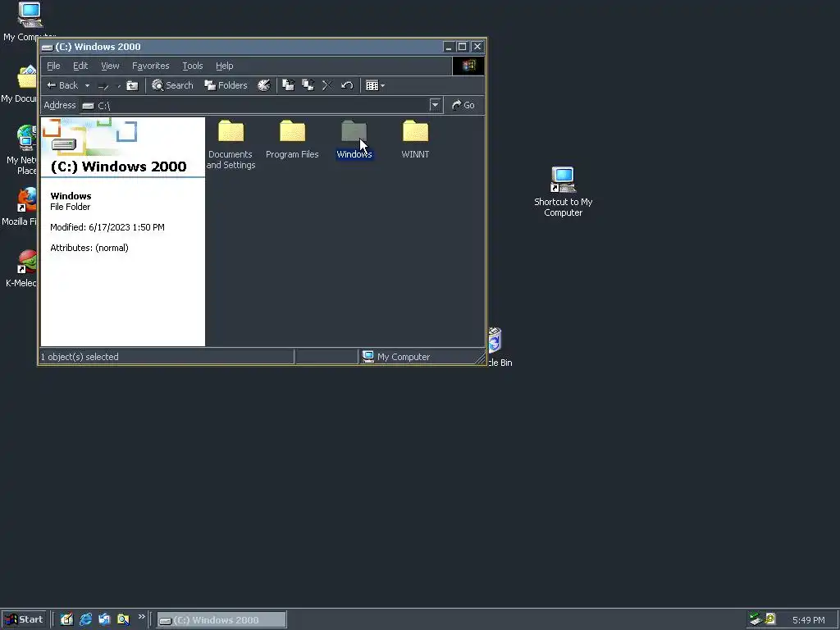This screenshot has width=840, height=630.
Task: Click the '(C:) Windows 2000' pane heading
Action: click(118, 167)
